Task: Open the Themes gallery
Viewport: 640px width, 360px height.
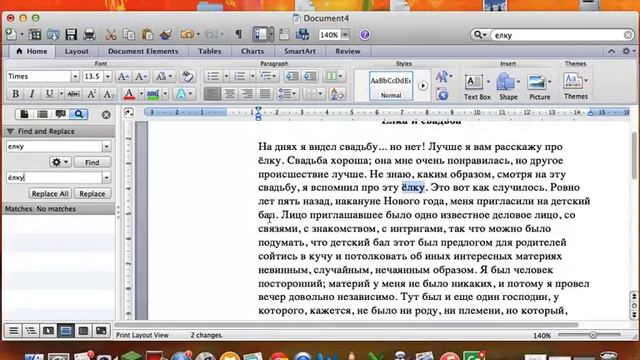Action: coord(576,86)
